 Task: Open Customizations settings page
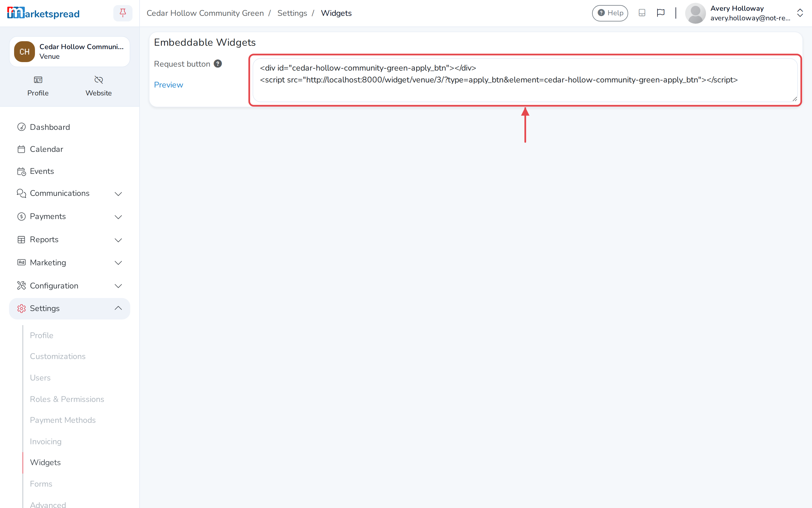58,356
